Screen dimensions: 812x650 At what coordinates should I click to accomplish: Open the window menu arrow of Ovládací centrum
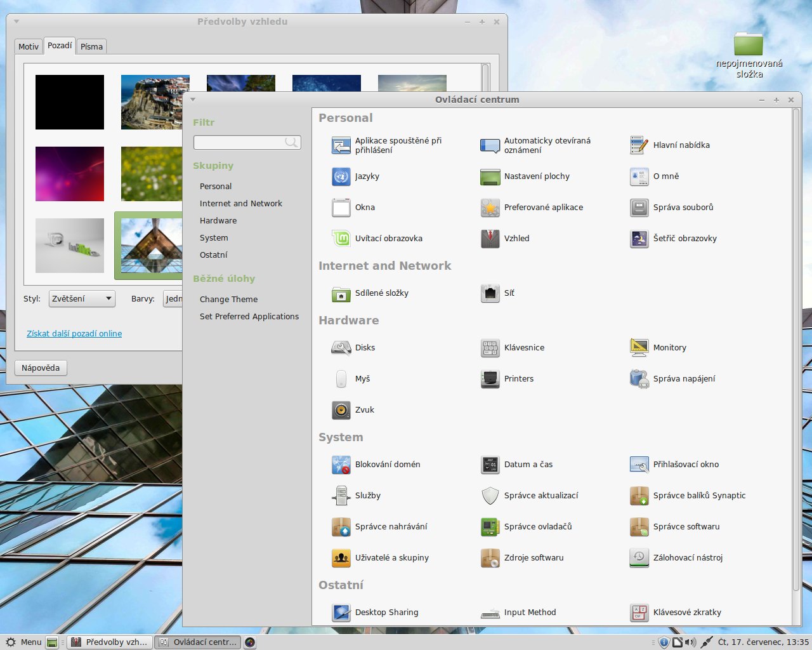193,100
